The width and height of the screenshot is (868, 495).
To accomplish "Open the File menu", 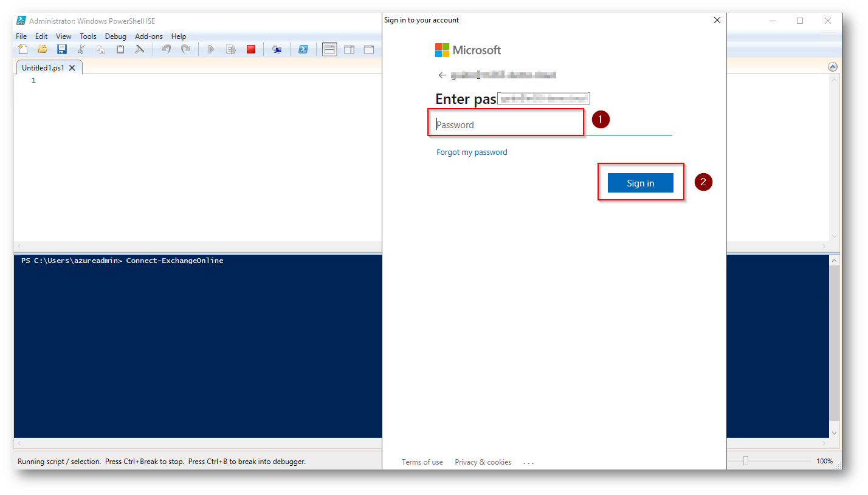I will (21, 36).
